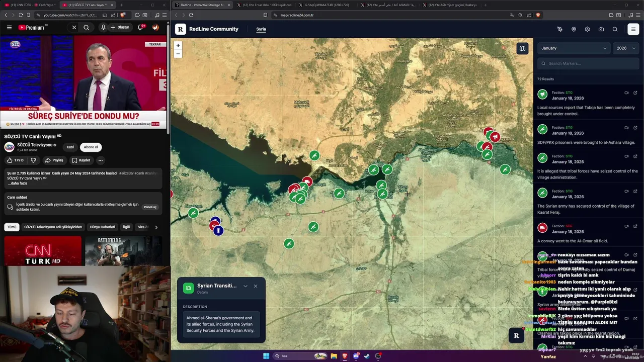Screen dimensions: 644x362
Task: Open File Explorer from the taskbar
Action: (x=334, y=356)
